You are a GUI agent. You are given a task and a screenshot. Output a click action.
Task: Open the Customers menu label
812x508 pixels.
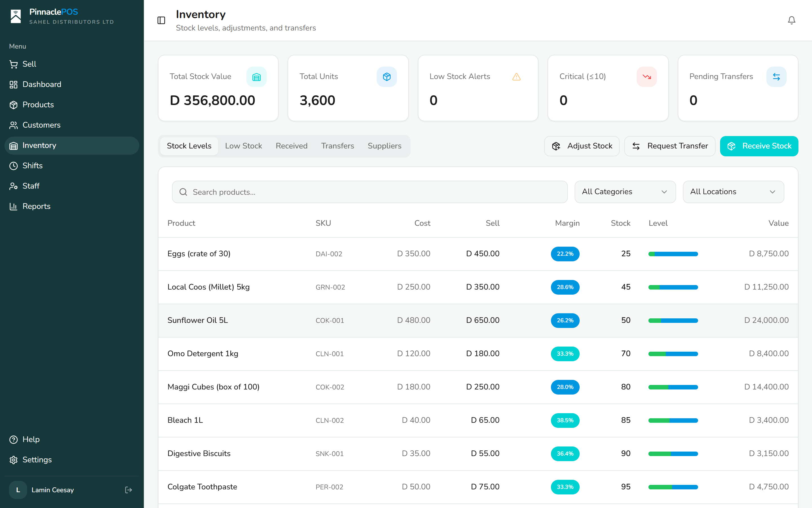(41, 125)
